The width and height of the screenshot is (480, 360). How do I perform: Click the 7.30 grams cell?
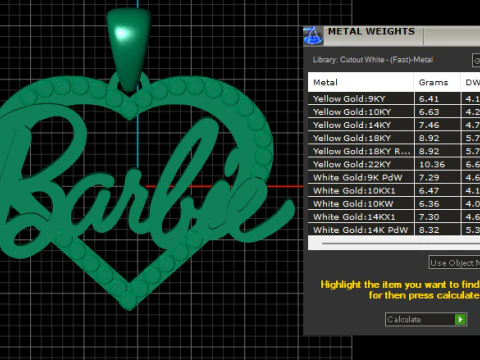pos(437,217)
